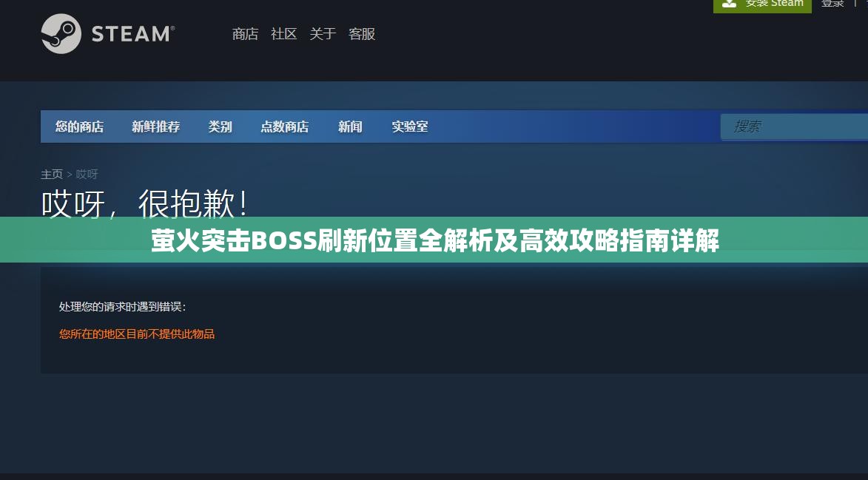Viewport: 868px width, 480px height.
Task: Open the language selector next to 登录
Action: (863, 4)
